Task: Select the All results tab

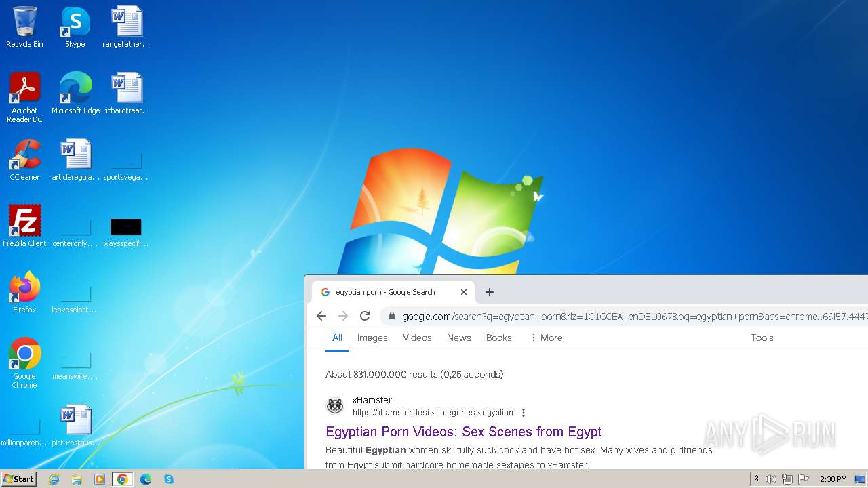Action: [x=337, y=338]
